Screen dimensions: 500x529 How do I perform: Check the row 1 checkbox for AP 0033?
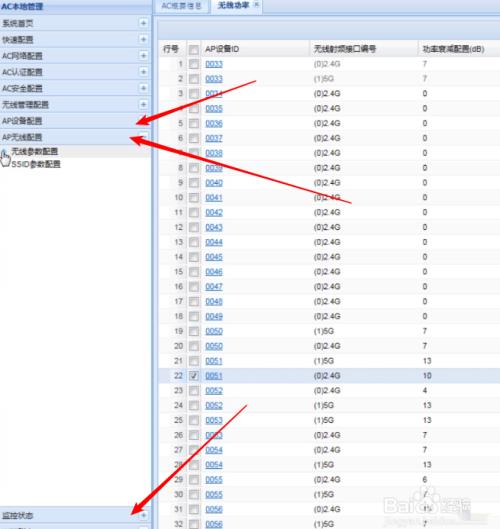[194, 64]
